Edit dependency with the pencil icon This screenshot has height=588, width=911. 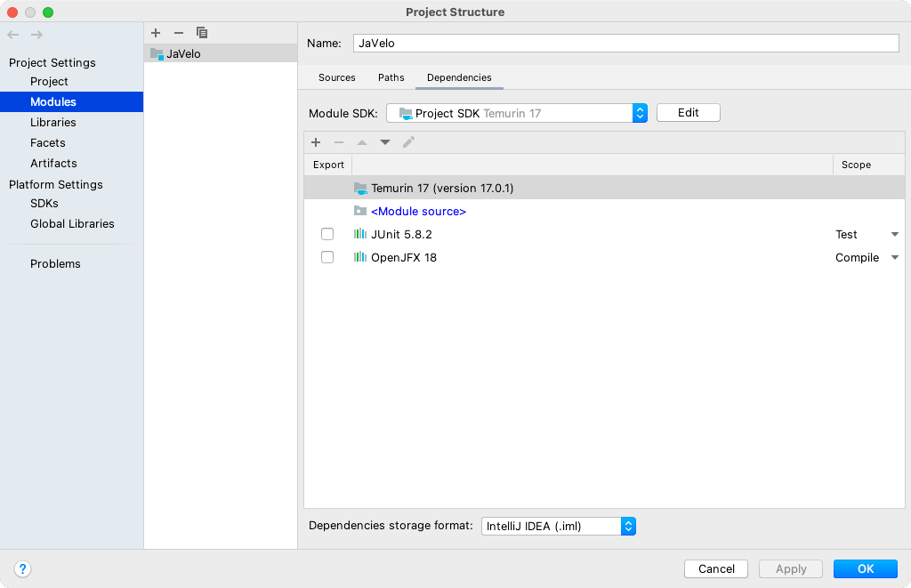pos(408,142)
